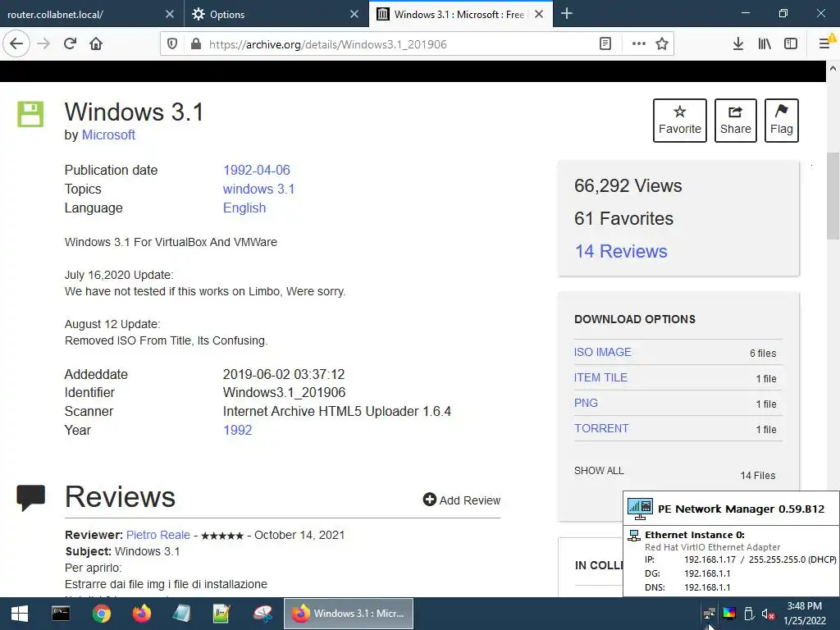Click the green floppy disk software icon
This screenshot has width=840, height=630.
coord(30,113)
